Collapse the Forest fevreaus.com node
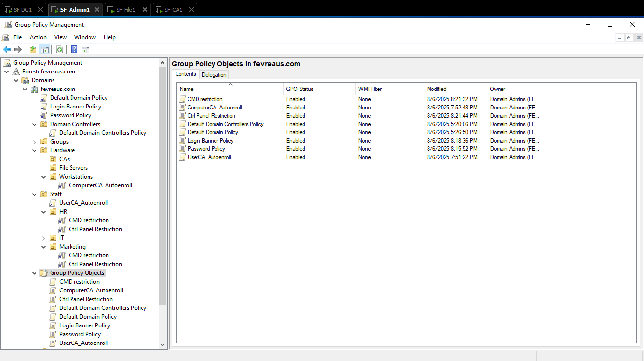This screenshot has width=644, height=361. pos(6,71)
